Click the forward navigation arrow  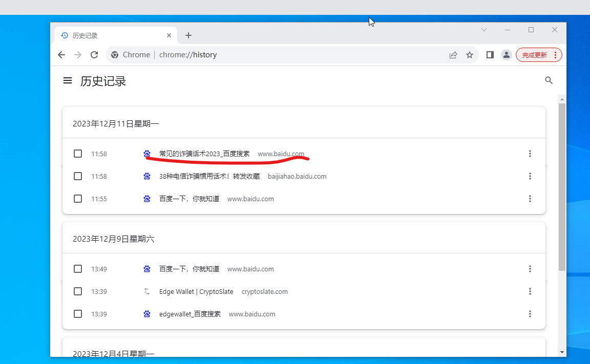[78, 55]
